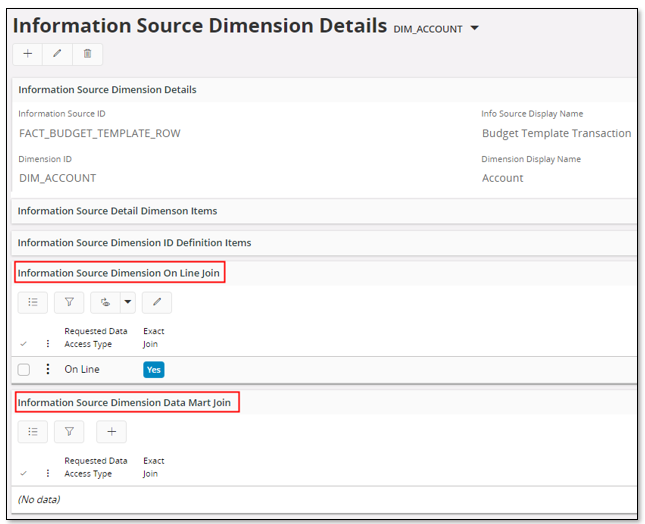This screenshot has width=645, height=524.
Task: Toggle select-all checkmark in Data Mart Join header
Action: point(24,474)
